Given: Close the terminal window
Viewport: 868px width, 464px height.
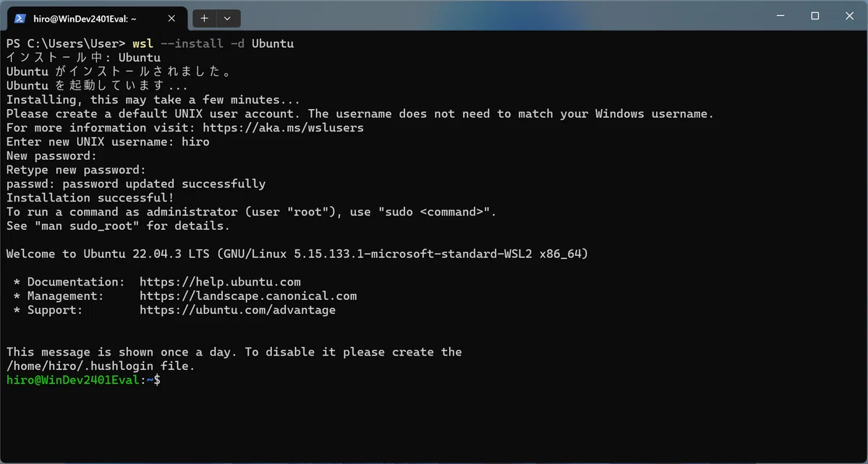Looking at the screenshot, I should pyautogui.click(x=848, y=15).
